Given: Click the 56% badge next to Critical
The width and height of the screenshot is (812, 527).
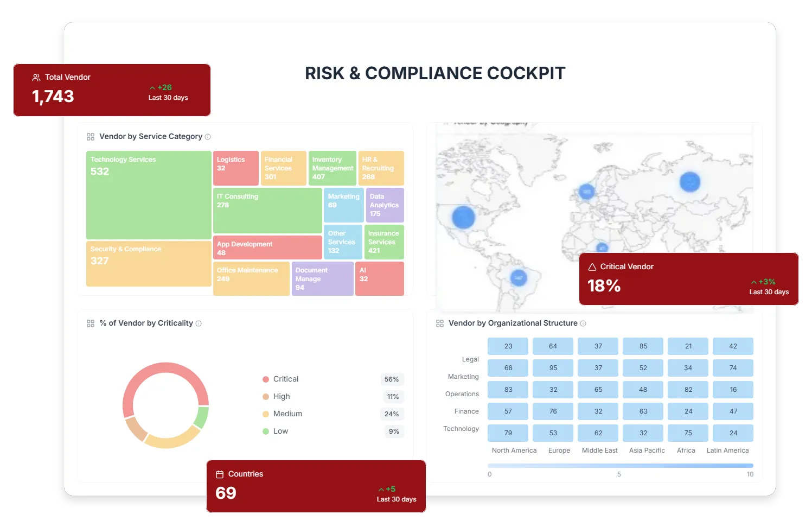Looking at the screenshot, I should coord(392,379).
